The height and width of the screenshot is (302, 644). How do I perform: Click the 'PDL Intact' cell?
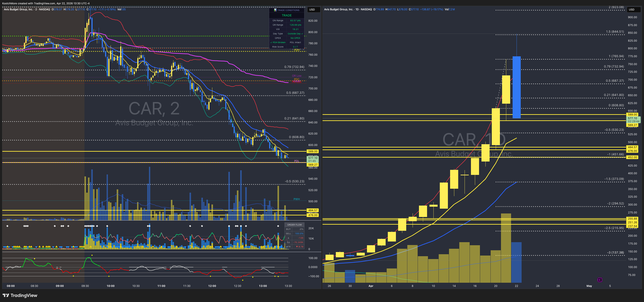tap(295, 43)
